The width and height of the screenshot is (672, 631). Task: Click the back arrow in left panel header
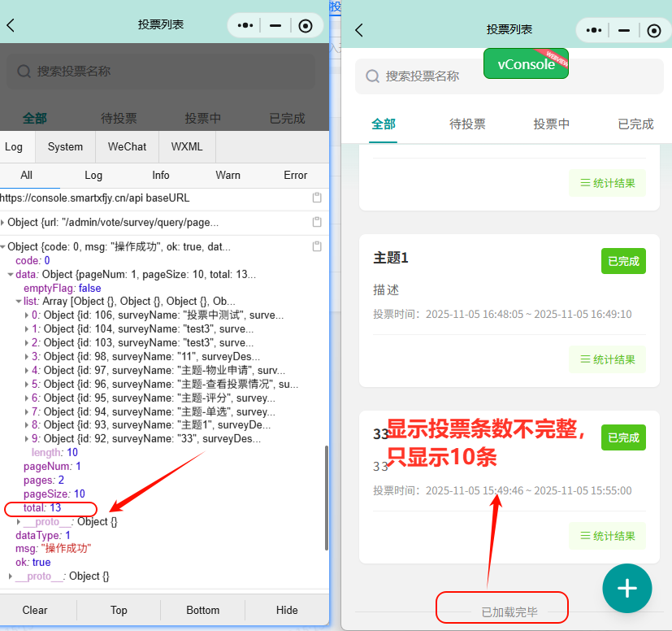point(11,25)
